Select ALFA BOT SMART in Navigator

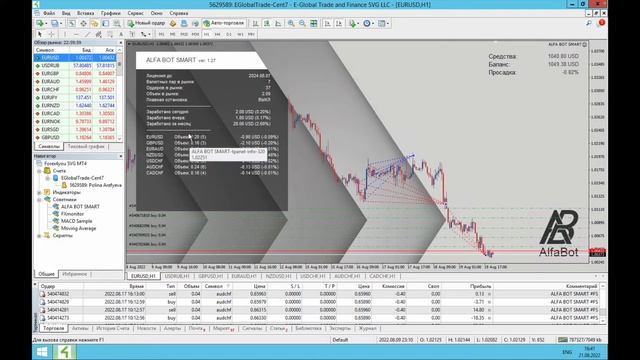(x=80, y=207)
